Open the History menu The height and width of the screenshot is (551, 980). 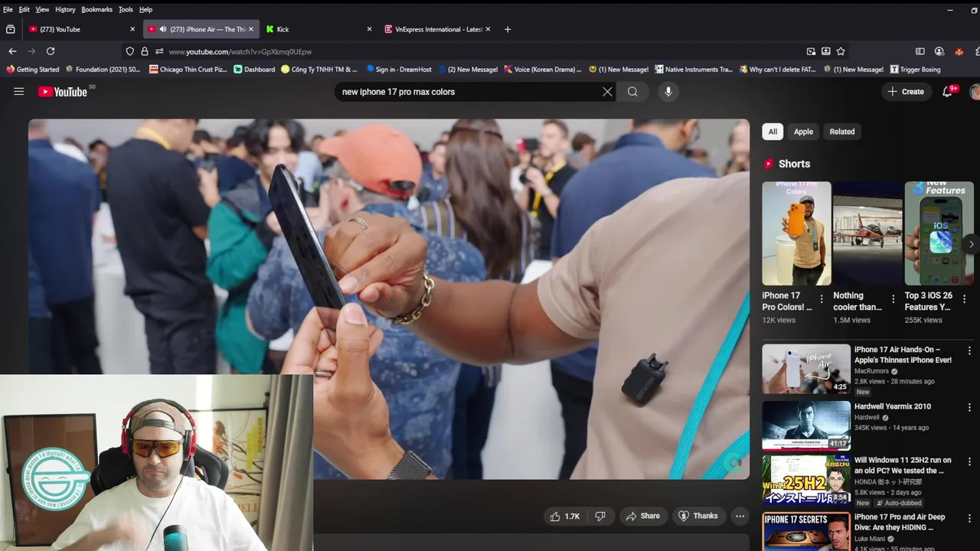pyautogui.click(x=65, y=9)
